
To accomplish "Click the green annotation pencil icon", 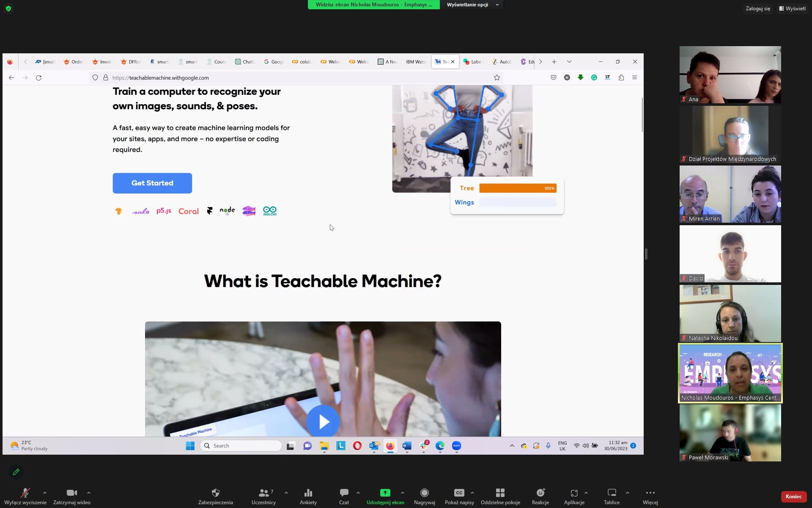I will [x=16, y=472].
